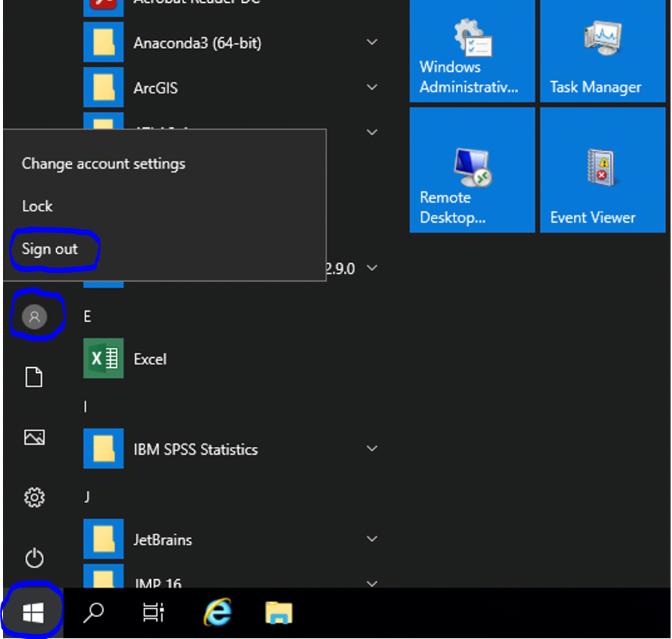Open the JMP 16 list entry

coord(158,582)
